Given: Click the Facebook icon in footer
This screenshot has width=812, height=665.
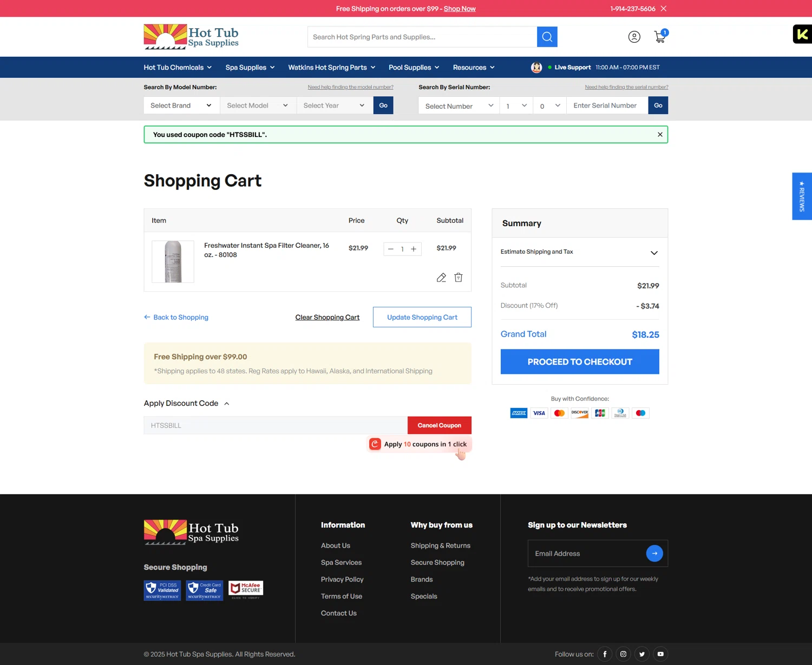Looking at the screenshot, I should [605, 654].
